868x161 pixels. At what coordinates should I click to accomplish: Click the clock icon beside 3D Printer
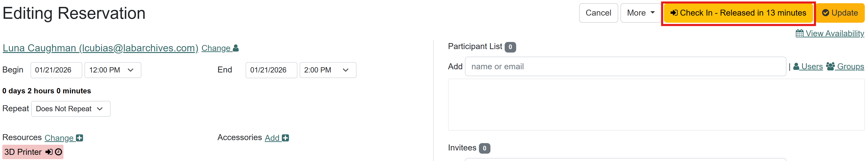click(59, 152)
